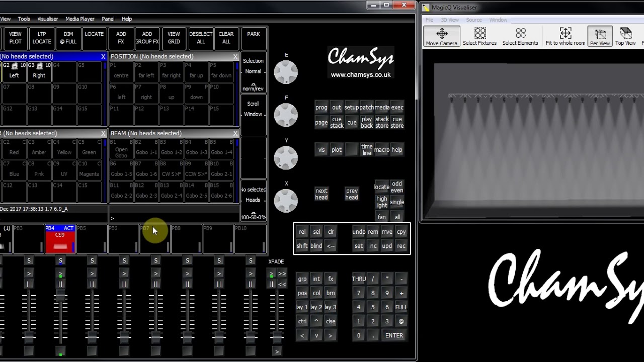The image size is (644, 362).
Task: Click the backspace <-- key
Action: (x=331, y=246)
